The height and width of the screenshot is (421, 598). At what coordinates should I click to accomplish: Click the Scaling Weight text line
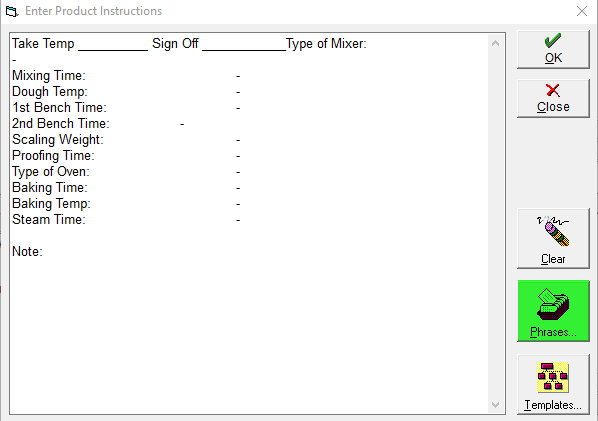(126, 140)
